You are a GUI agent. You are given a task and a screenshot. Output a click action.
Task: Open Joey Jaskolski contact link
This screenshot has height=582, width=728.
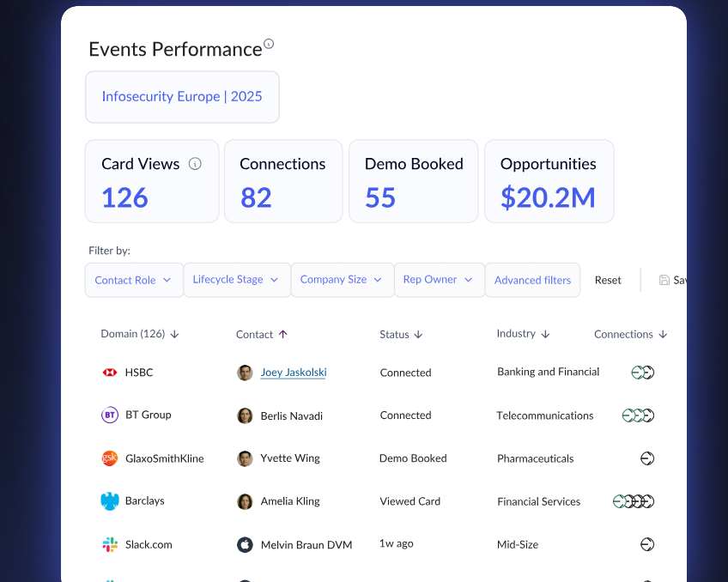[x=294, y=373]
